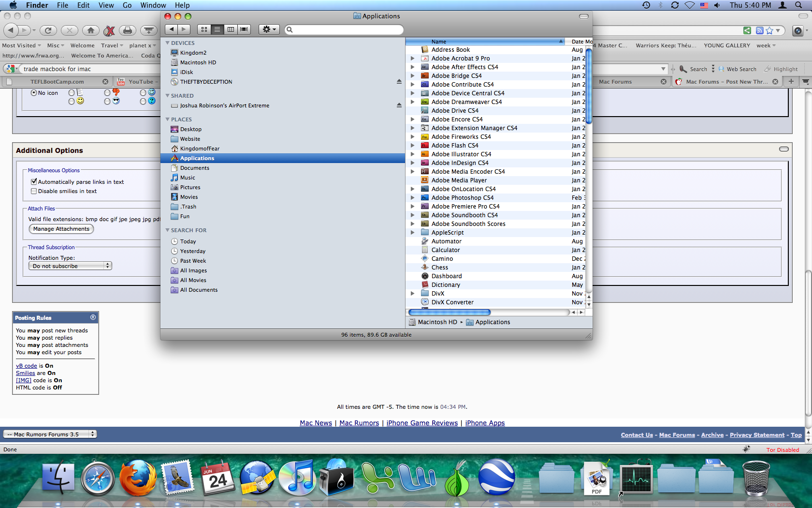Click the Time Machine menu bar icon
This screenshot has width=812, height=508.
coord(646,5)
